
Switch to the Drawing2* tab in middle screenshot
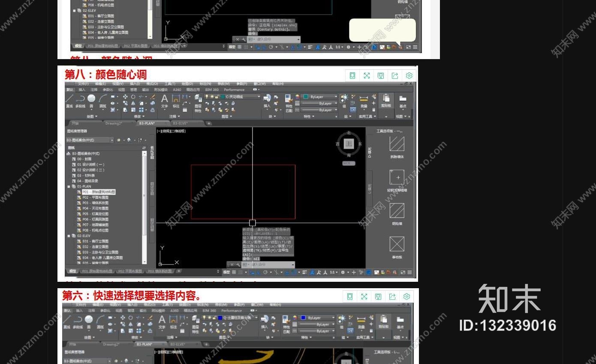114,123
